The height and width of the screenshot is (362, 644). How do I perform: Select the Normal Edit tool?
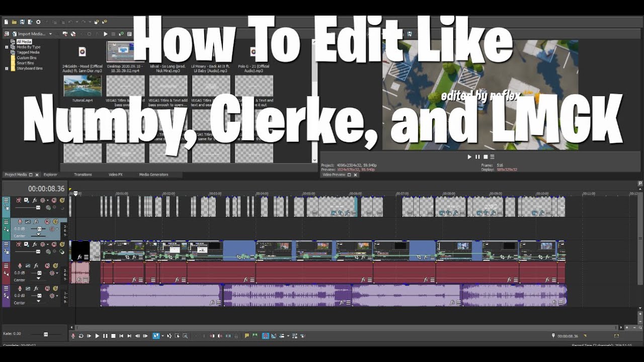coord(156,336)
